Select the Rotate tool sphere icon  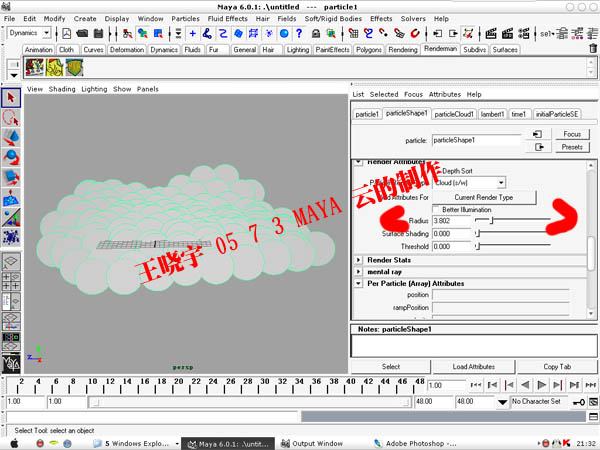[11, 157]
